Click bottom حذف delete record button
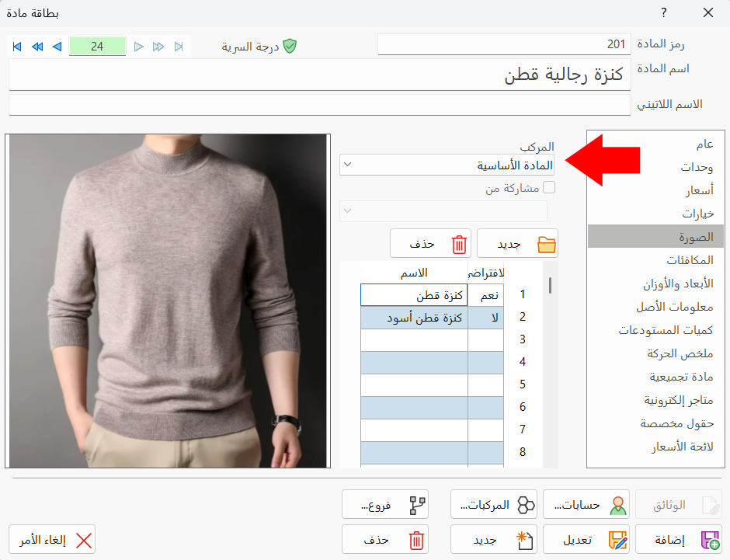Screen dimensions: 730x560 click(x=385, y=540)
